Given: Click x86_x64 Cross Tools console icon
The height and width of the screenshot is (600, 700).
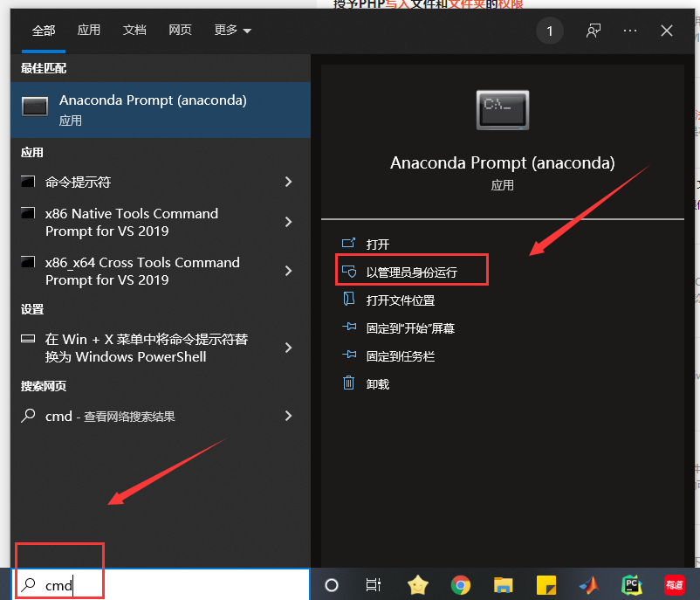Looking at the screenshot, I should coord(28,261).
